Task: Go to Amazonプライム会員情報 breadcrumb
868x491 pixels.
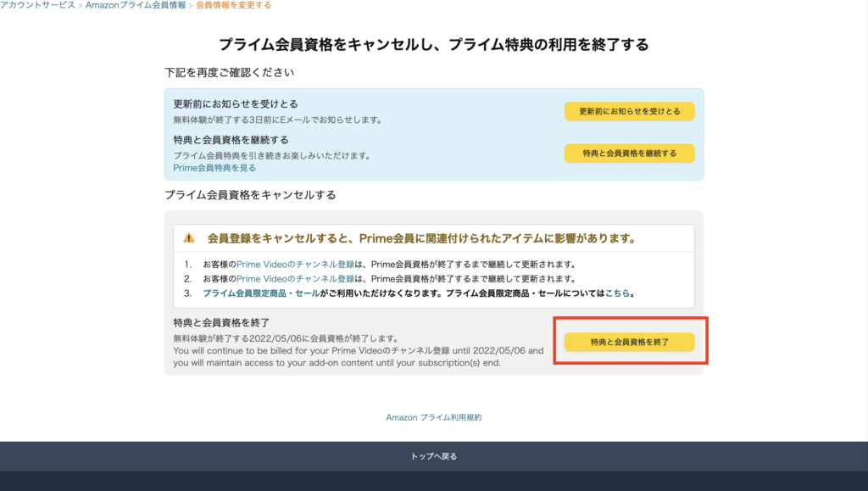Action: (136, 5)
